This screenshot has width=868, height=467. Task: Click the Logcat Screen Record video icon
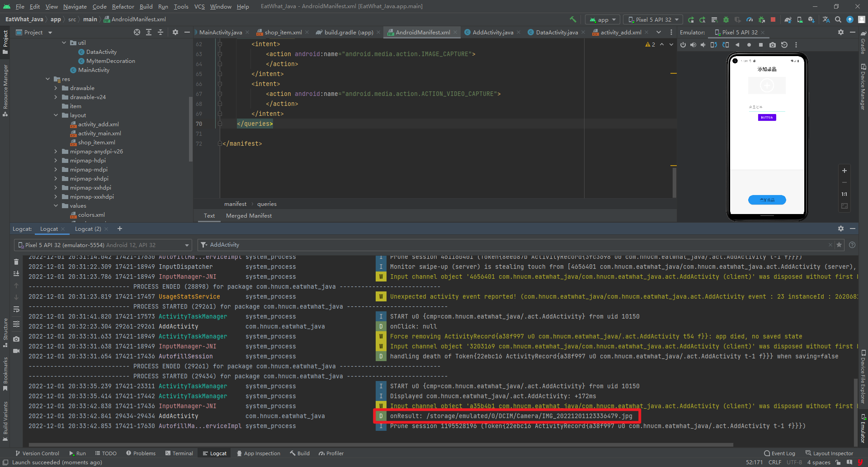[16, 351]
